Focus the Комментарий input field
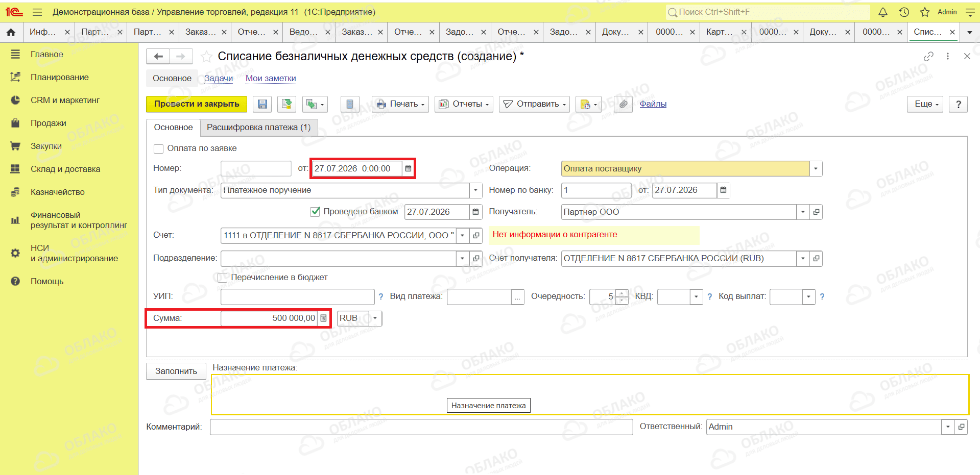980x475 pixels. tap(421, 427)
